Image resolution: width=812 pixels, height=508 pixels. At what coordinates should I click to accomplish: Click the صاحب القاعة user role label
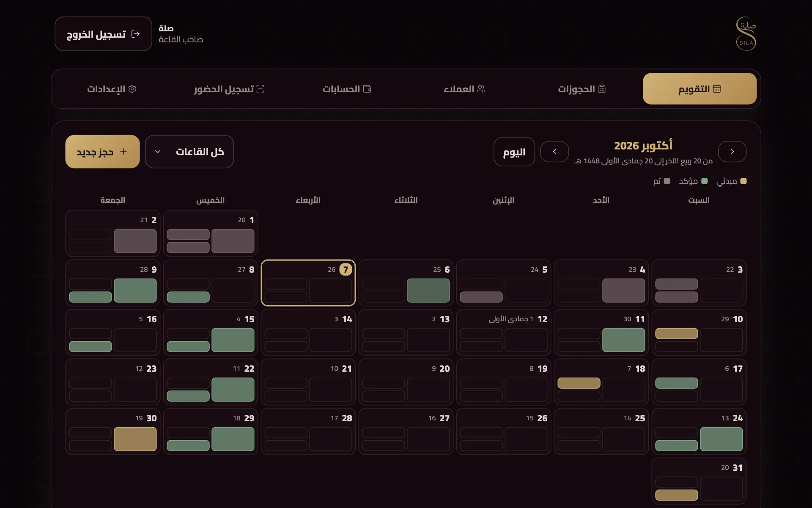click(x=181, y=40)
